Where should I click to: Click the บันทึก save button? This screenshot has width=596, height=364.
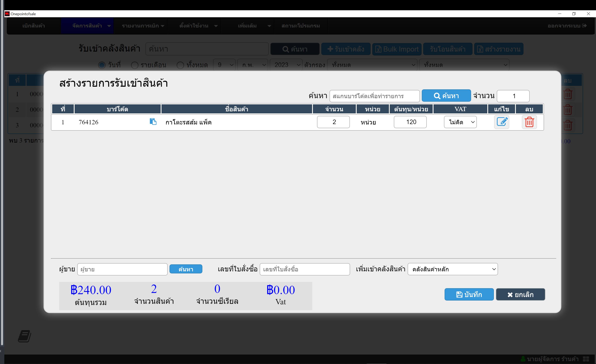(x=469, y=294)
